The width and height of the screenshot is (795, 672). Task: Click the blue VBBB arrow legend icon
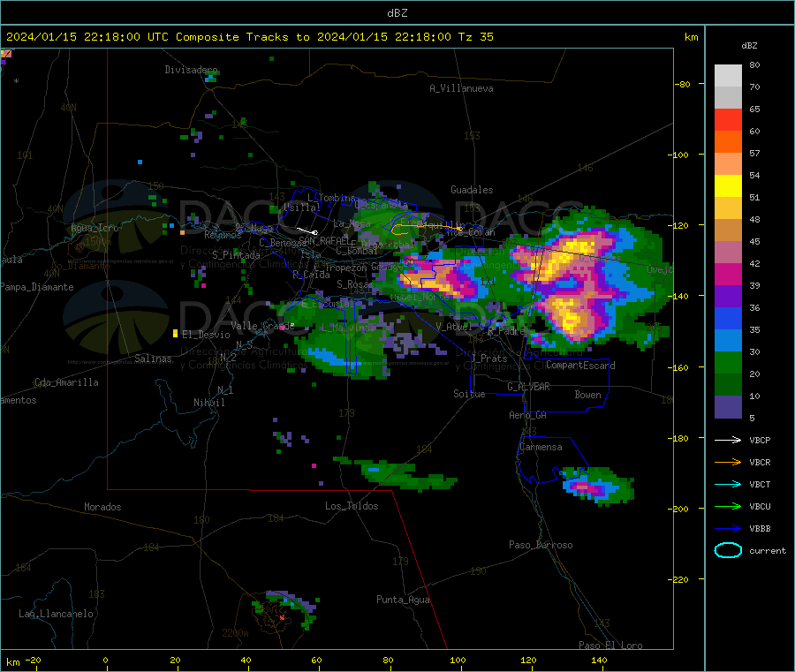click(728, 528)
